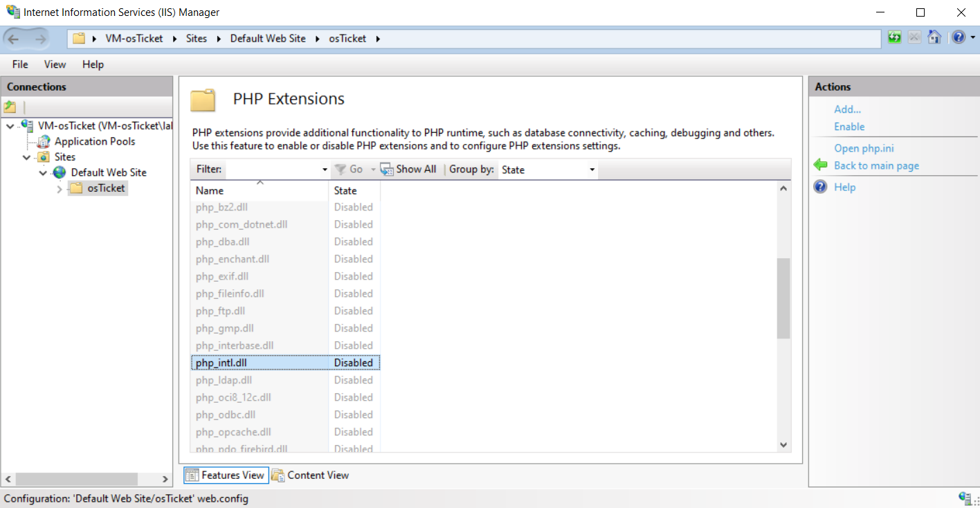This screenshot has height=508, width=980.
Task: Open the Group by State dropdown
Action: (592, 170)
